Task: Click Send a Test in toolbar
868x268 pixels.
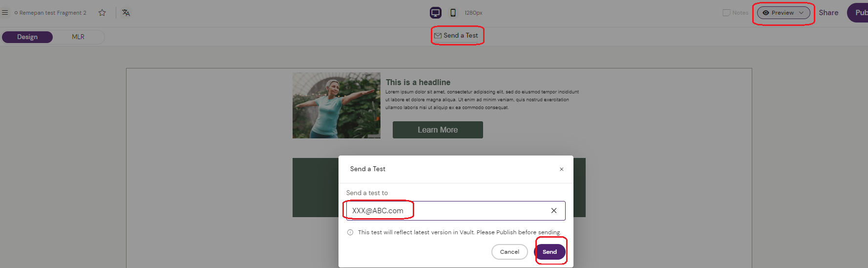Action: (456, 36)
